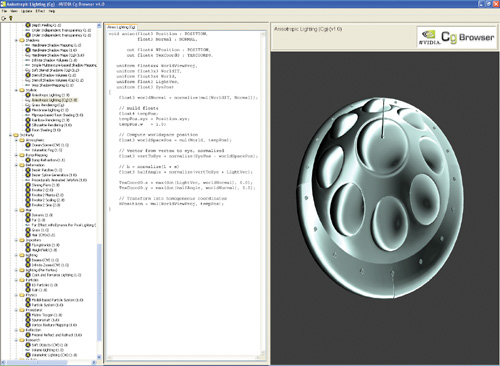Click the Soft Objects icon

point(28,345)
